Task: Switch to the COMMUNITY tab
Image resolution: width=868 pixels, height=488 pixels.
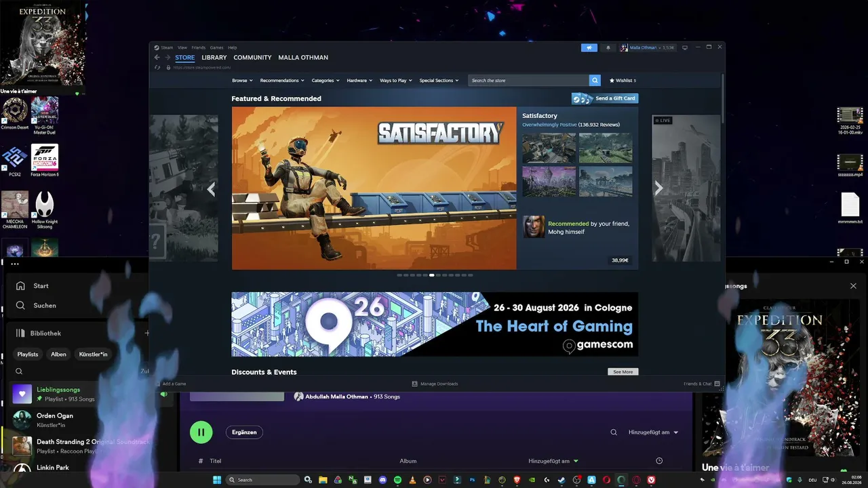Action: (x=252, y=58)
